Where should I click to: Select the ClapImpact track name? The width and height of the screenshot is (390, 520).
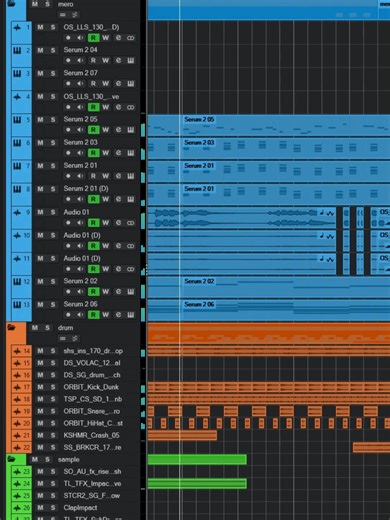(x=80, y=508)
